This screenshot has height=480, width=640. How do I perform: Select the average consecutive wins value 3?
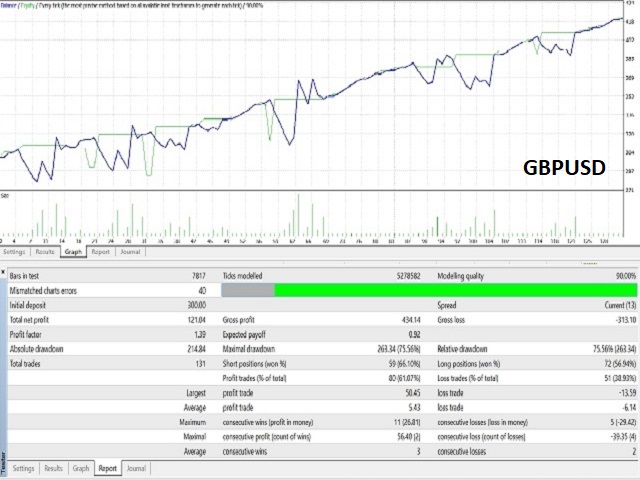coord(418,451)
